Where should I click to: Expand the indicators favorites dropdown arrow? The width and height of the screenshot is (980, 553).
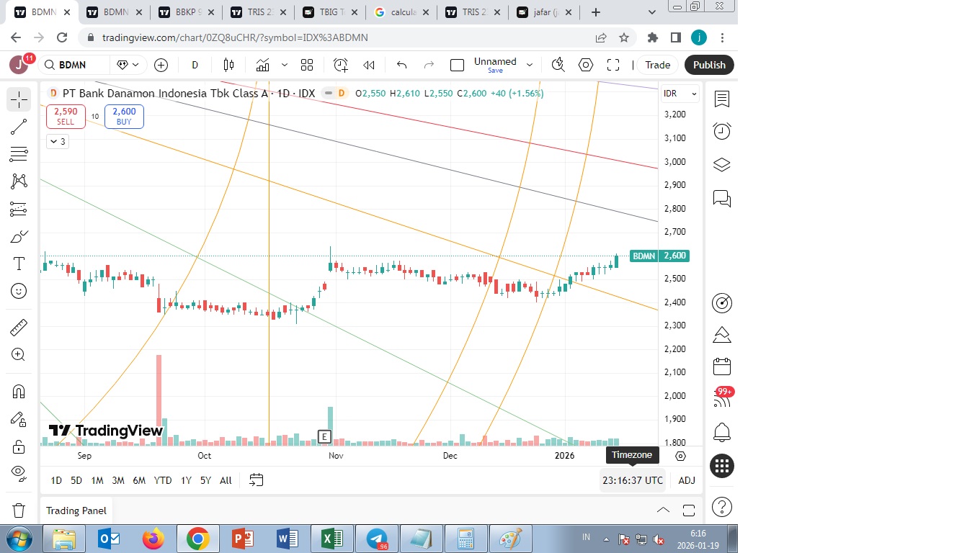pyautogui.click(x=284, y=65)
